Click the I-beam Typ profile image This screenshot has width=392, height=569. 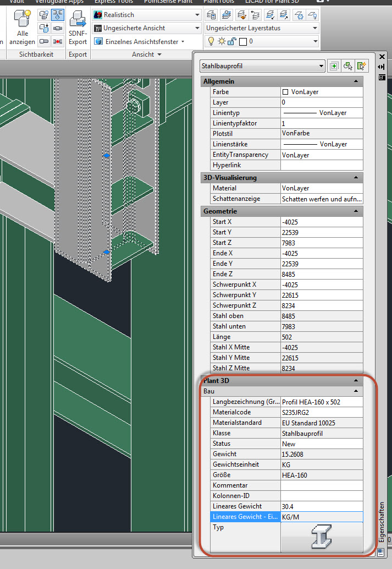click(322, 537)
